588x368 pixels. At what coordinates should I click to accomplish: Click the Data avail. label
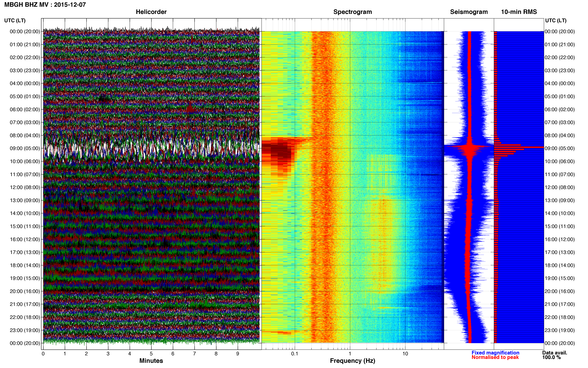pos(555,353)
